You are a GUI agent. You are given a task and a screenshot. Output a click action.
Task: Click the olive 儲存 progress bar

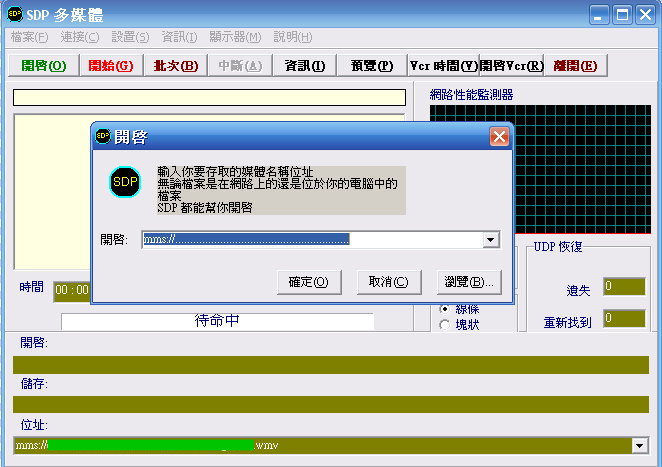point(331,405)
